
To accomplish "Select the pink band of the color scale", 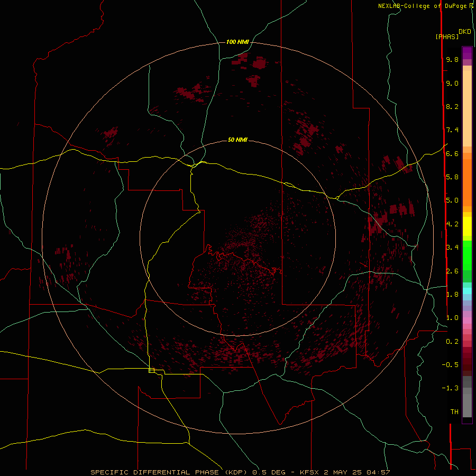I will click(x=467, y=321).
